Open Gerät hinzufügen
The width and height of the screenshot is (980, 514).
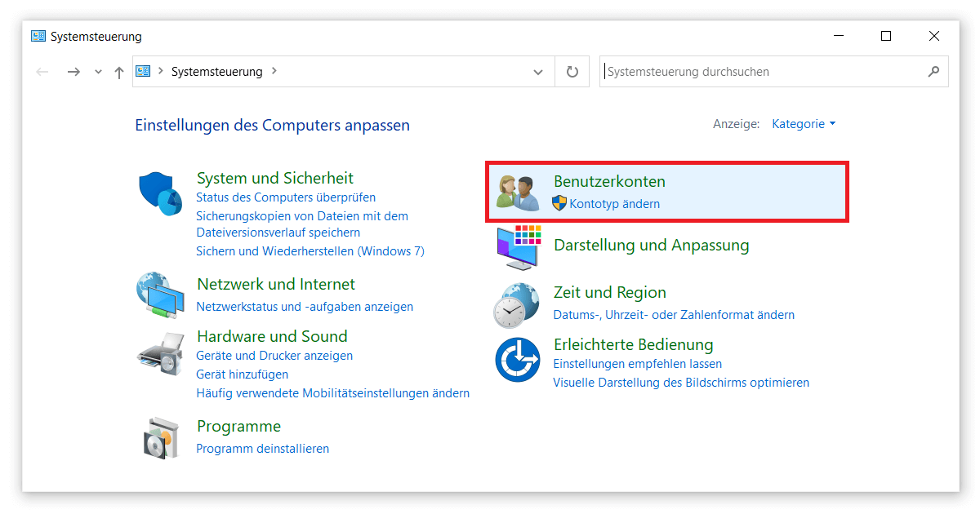(x=243, y=374)
